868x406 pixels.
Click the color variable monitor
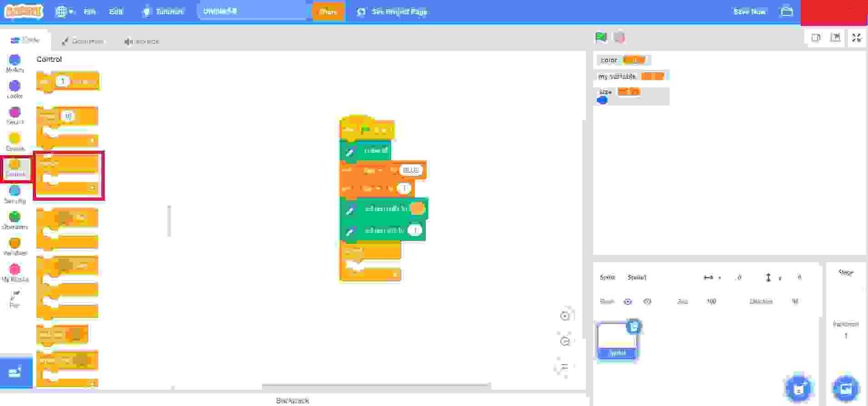point(623,60)
